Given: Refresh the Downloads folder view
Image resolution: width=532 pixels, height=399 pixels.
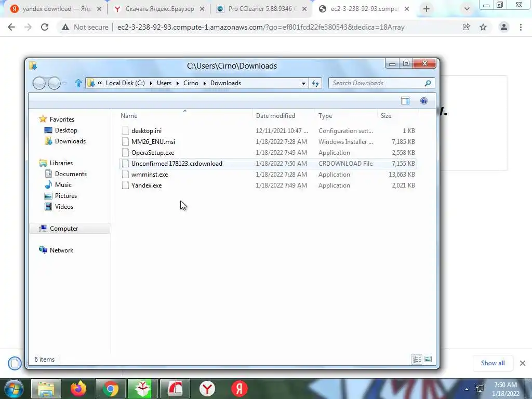Looking at the screenshot, I should pos(315,84).
